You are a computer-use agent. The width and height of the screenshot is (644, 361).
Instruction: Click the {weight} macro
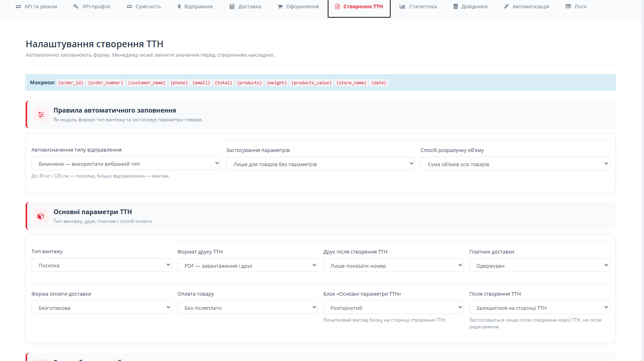click(277, 83)
